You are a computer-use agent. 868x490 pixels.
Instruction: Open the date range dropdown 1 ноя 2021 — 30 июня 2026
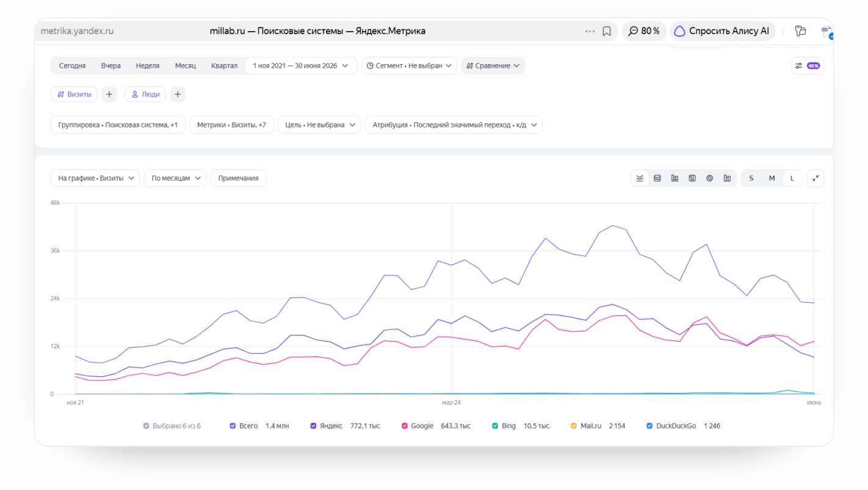tap(301, 65)
